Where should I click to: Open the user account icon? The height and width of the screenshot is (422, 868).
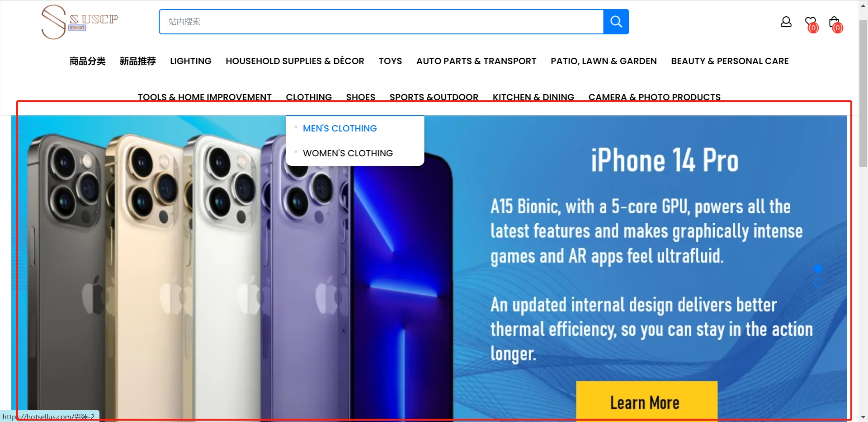point(786,22)
